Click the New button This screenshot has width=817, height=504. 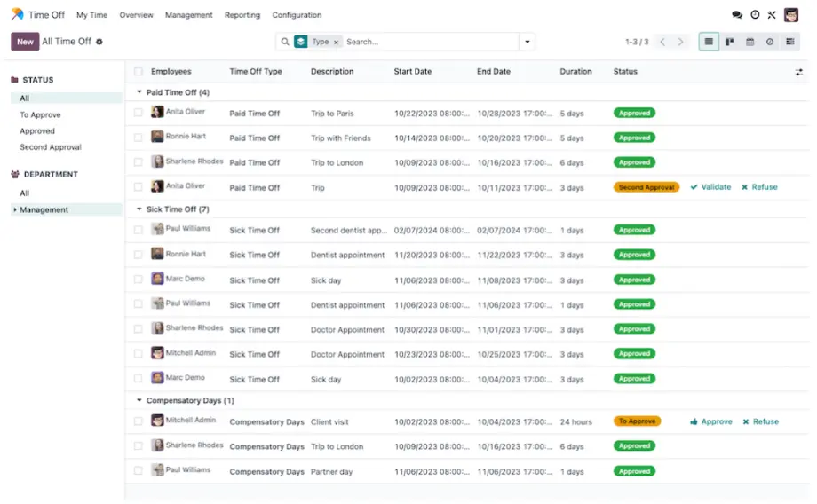coord(25,42)
